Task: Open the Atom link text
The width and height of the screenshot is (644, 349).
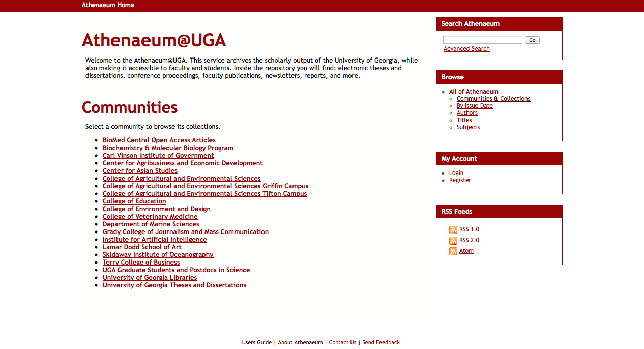Action: click(x=466, y=251)
